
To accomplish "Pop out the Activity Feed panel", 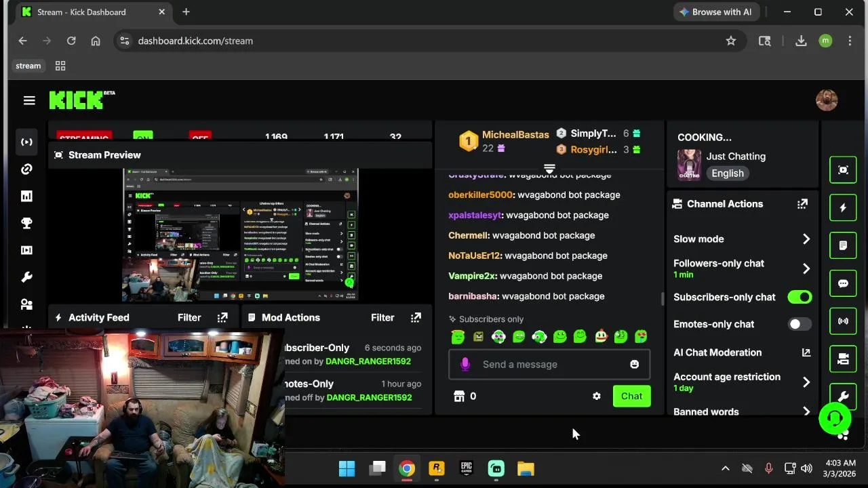I will coord(222,317).
